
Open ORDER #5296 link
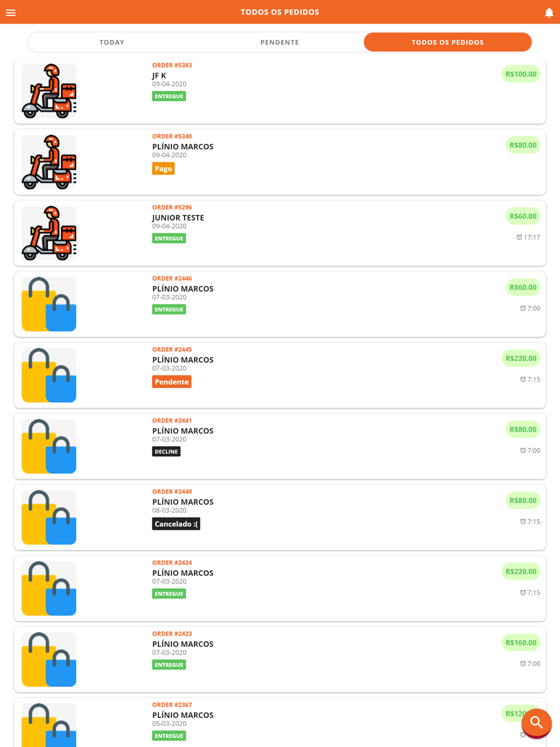pos(172,207)
